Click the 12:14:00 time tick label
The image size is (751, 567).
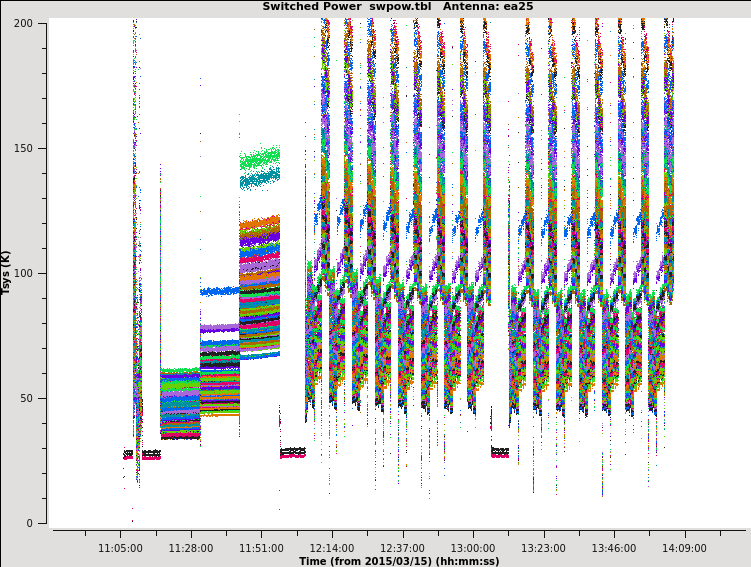332,548
